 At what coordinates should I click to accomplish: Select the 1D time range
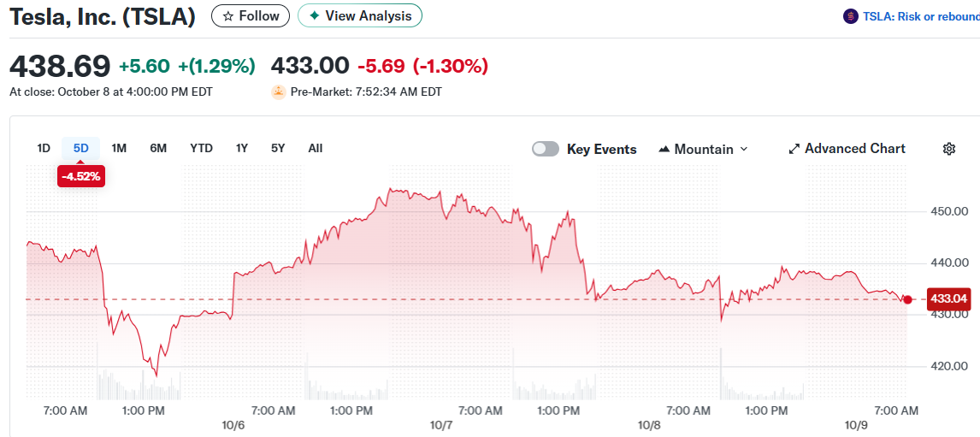click(44, 148)
